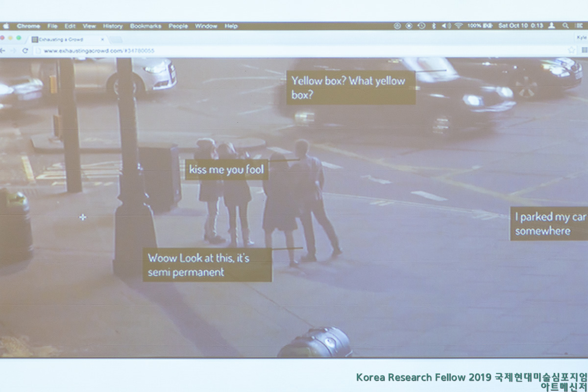Screen dimensions: 588x392
Task: Open the Help menu
Action: click(x=231, y=26)
